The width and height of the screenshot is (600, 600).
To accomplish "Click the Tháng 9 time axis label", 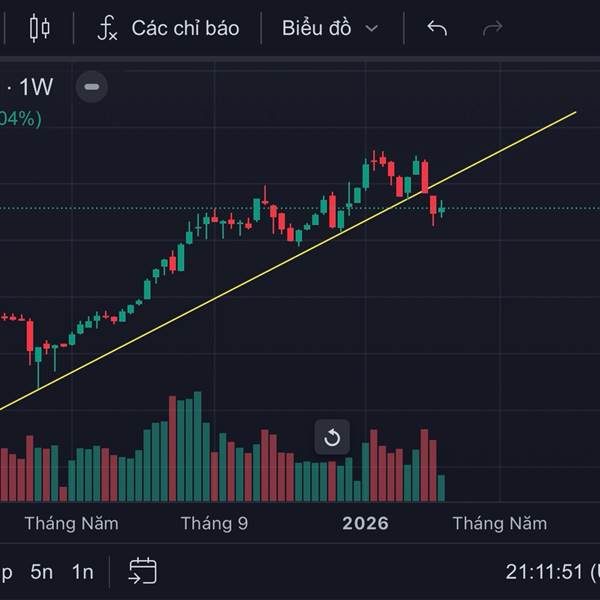I will coord(214,523).
